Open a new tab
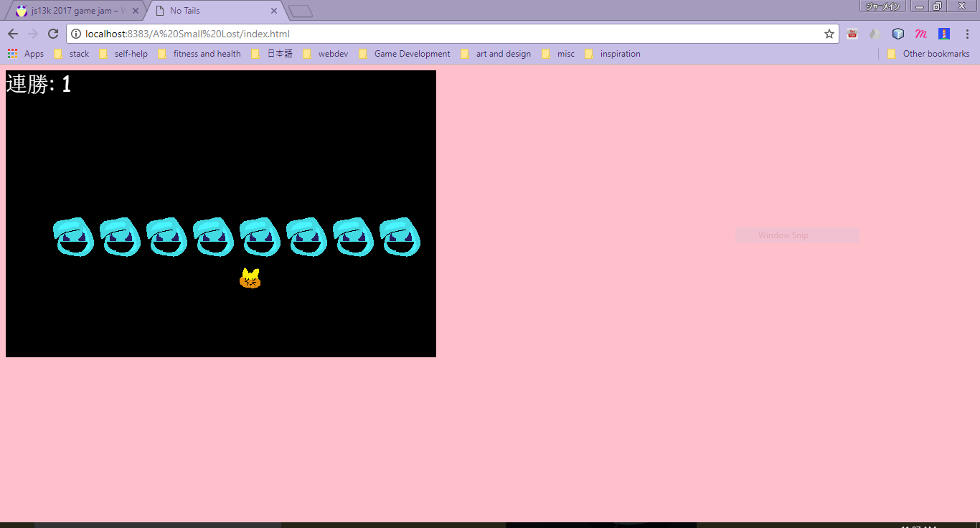Viewport: 980px width, 528px height. pyautogui.click(x=301, y=11)
